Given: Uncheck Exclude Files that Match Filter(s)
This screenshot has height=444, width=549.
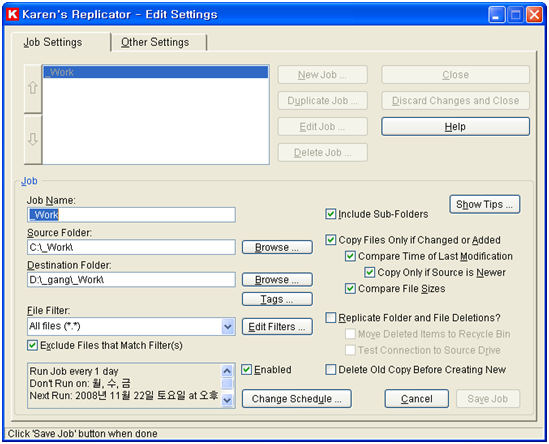Looking at the screenshot, I should pos(32,345).
